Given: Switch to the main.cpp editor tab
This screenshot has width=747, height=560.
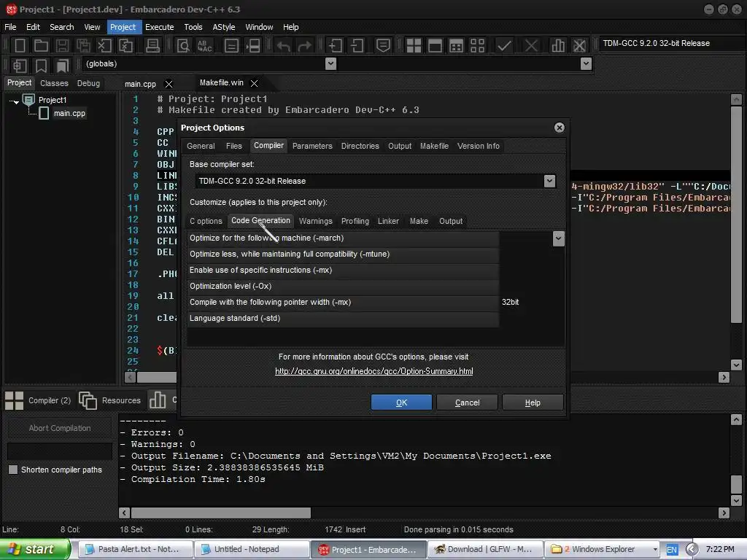Looking at the screenshot, I should [x=141, y=85].
